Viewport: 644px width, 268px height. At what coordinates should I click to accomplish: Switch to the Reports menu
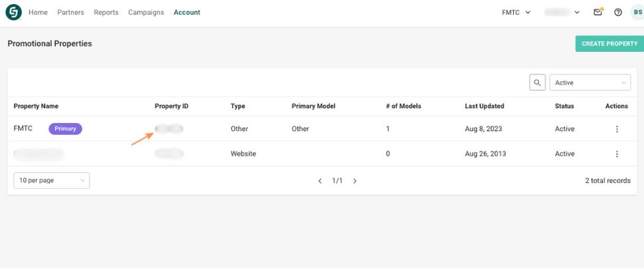106,12
